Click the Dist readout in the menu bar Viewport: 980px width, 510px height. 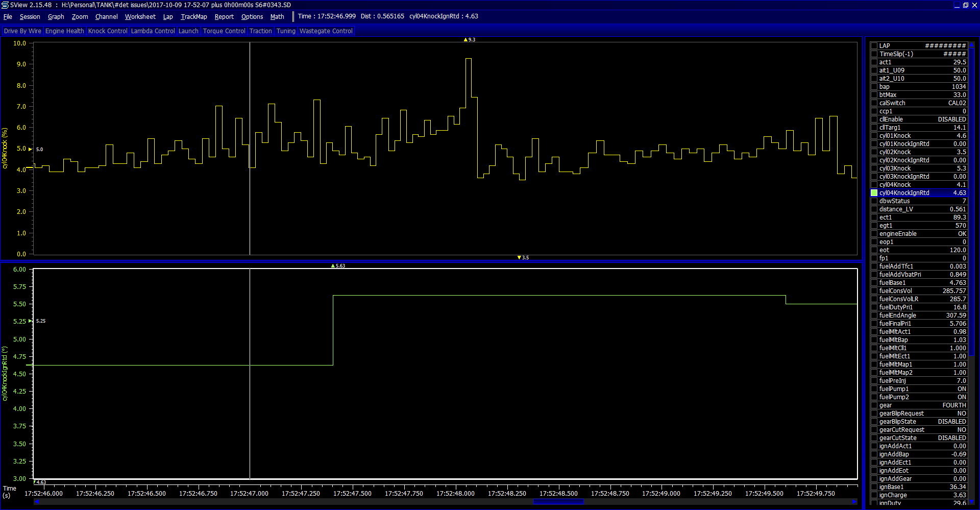pos(382,16)
